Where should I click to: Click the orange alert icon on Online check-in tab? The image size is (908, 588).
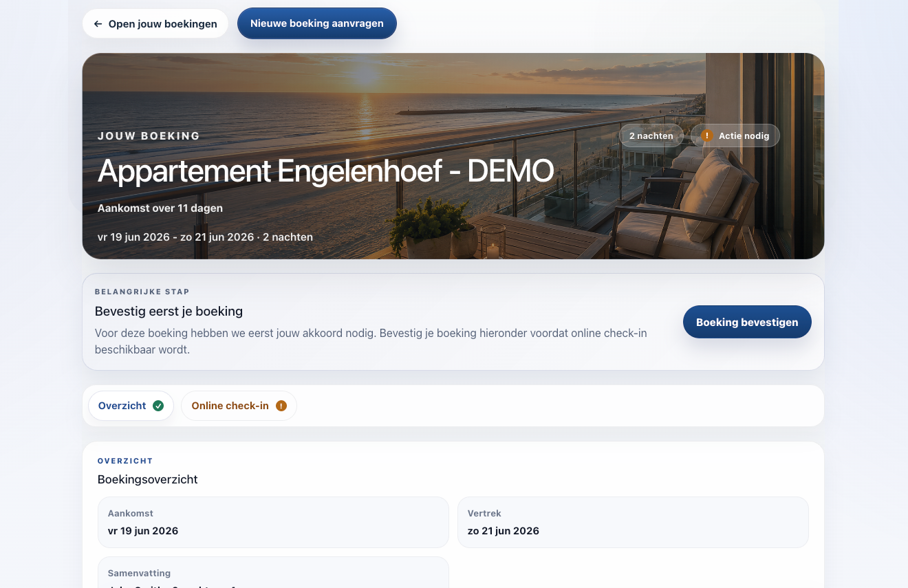pos(281,406)
